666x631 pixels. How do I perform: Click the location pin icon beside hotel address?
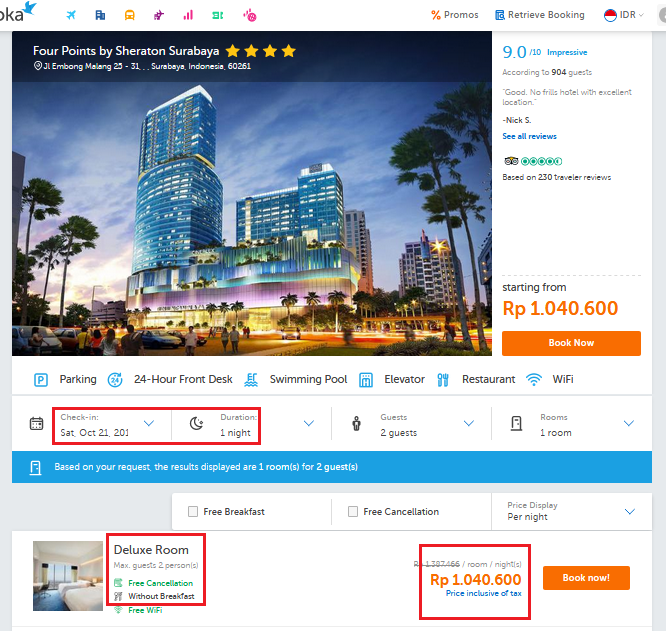38,66
